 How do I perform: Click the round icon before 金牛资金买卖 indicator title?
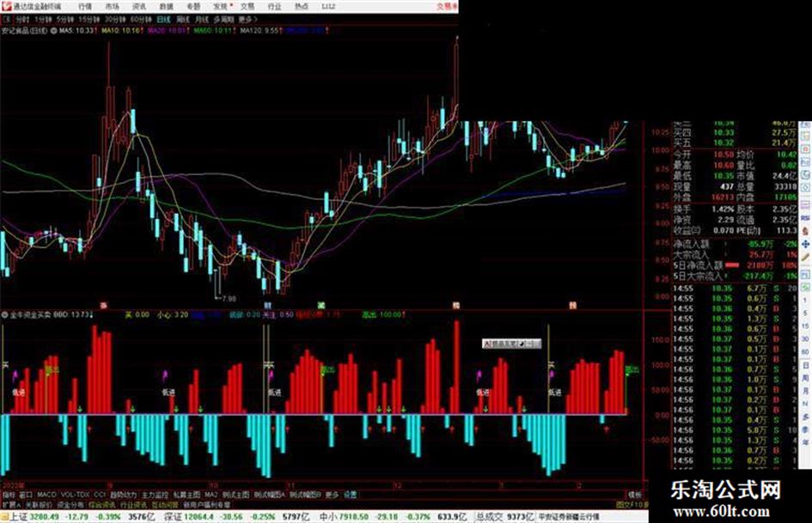4,314
